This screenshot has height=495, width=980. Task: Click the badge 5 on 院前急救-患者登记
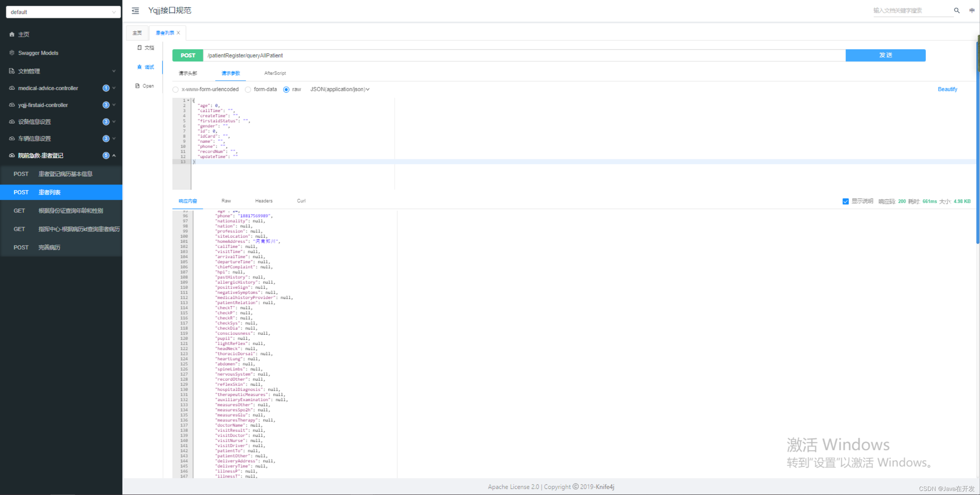(x=106, y=156)
